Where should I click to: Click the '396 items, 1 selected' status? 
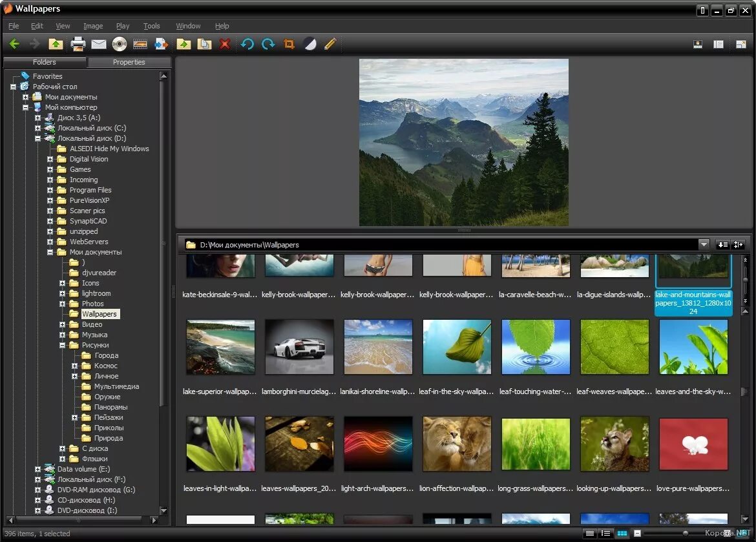37,534
